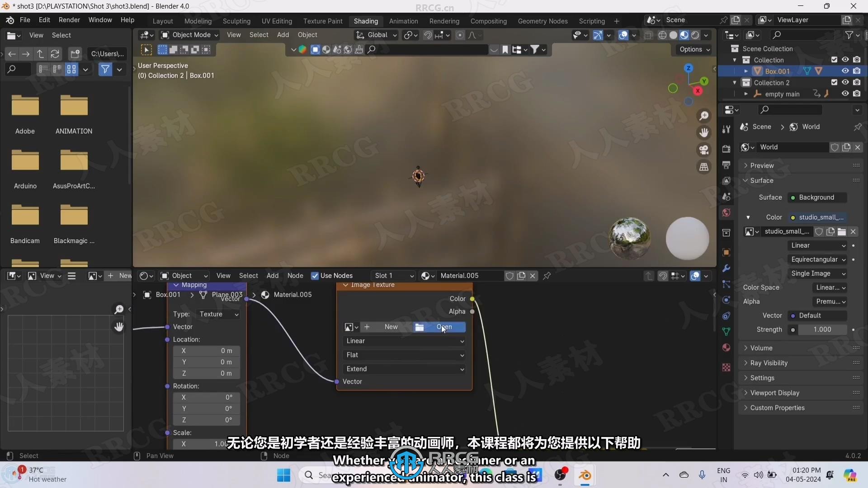Toggle the Use Nodes checkbox
The image size is (868, 488).
pos(315,276)
